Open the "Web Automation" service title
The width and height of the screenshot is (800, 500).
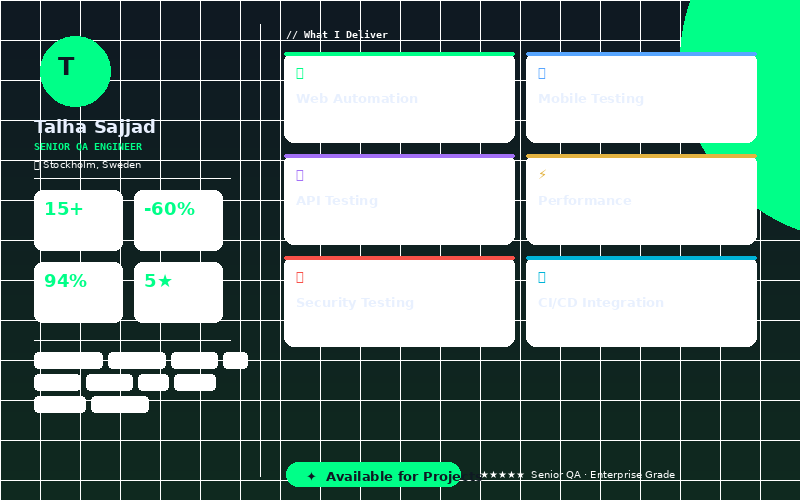pos(357,99)
